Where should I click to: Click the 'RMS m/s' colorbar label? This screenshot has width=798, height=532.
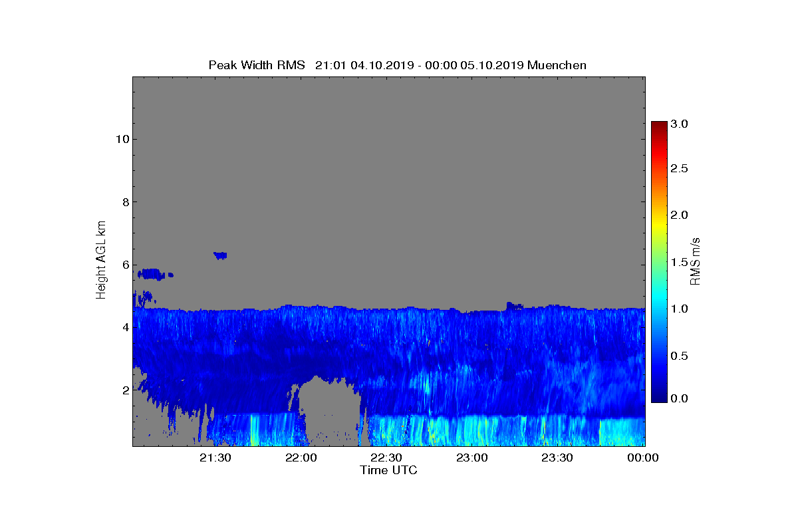pos(696,261)
